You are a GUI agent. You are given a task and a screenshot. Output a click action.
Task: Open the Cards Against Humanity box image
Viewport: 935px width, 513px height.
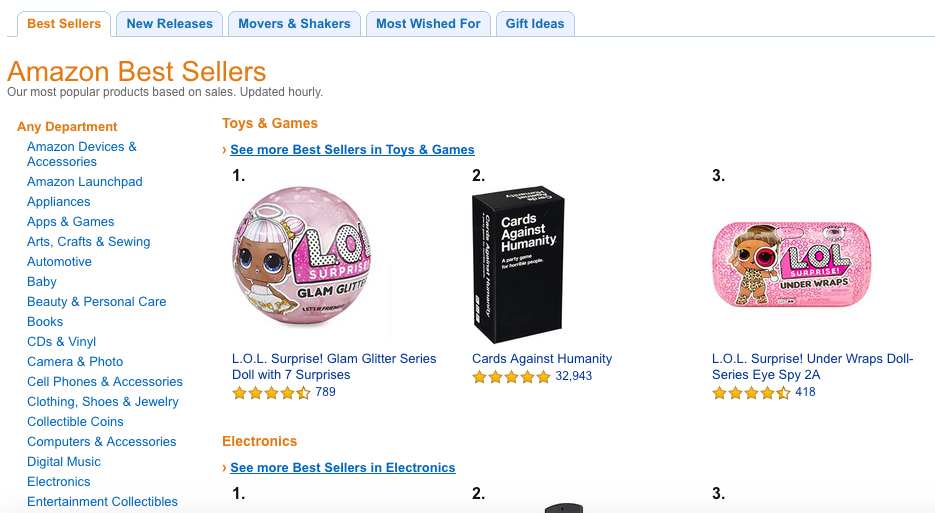point(516,264)
